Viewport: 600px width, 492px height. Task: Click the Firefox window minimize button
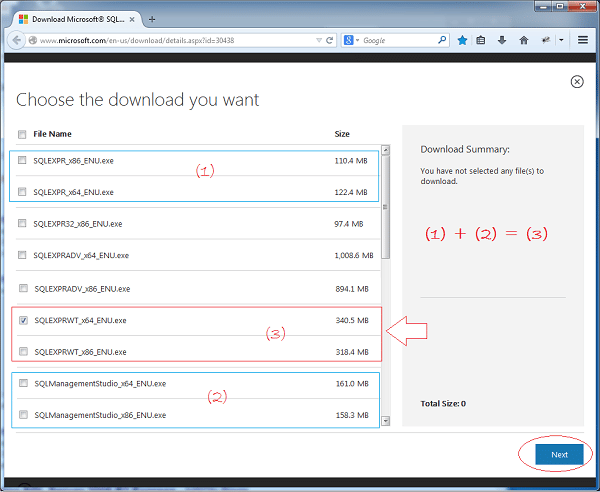point(543,6)
